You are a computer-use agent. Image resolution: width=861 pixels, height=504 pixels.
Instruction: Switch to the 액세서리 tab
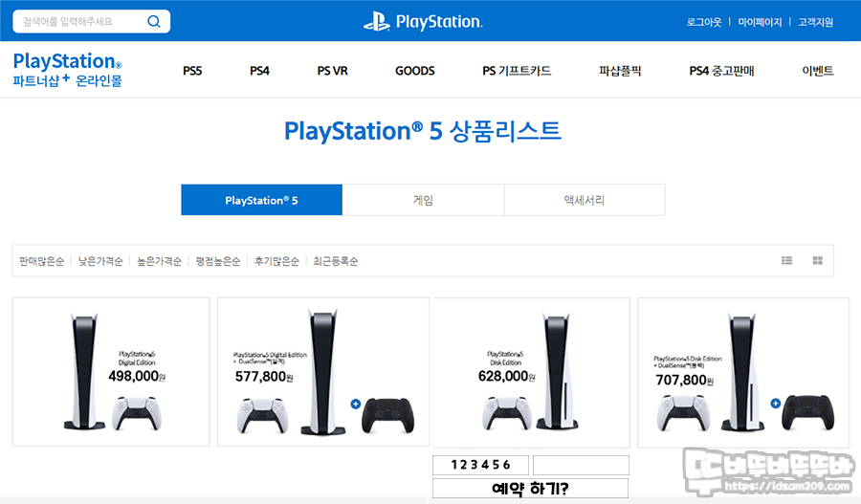coord(585,200)
